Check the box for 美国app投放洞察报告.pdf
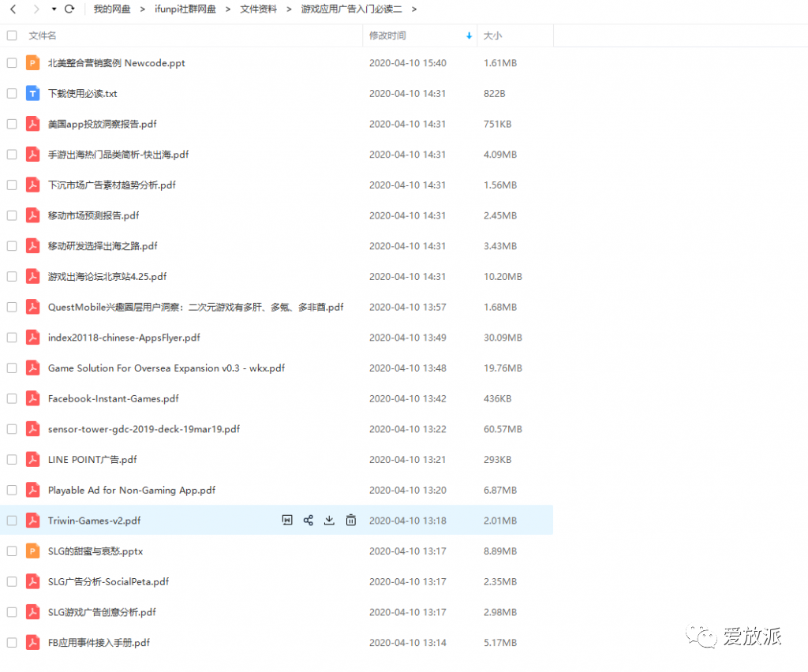This screenshot has width=808, height=672. point(12,124)
